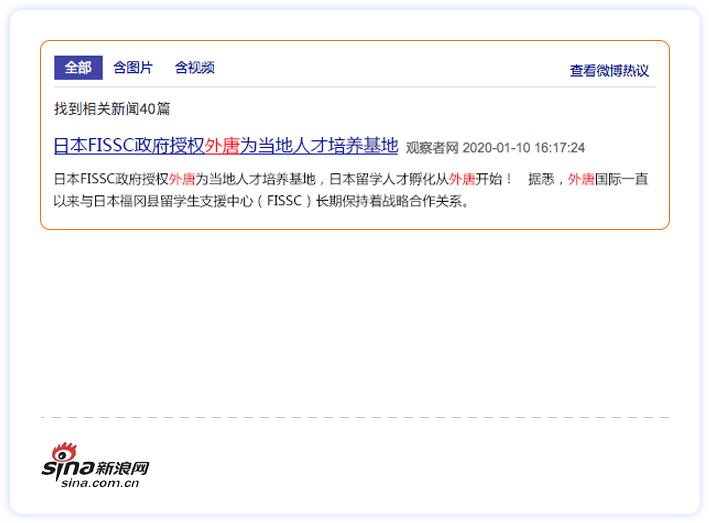
Task: Click red 外唐 before 为当地人才 in the summary
Action: coord(181,180)
